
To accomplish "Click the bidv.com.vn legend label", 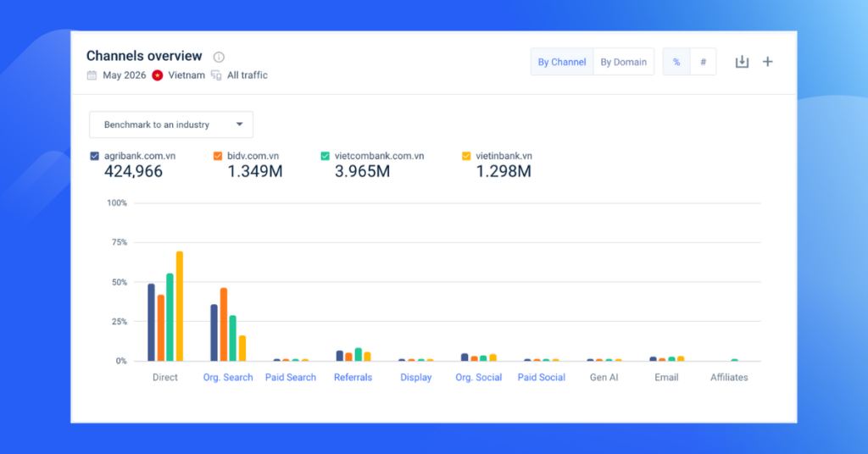I will pos(253,156).
